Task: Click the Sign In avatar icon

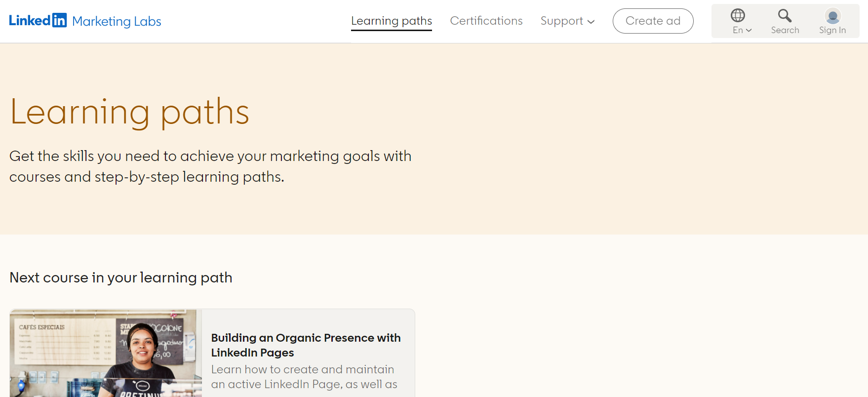Action: coord(832,16)
